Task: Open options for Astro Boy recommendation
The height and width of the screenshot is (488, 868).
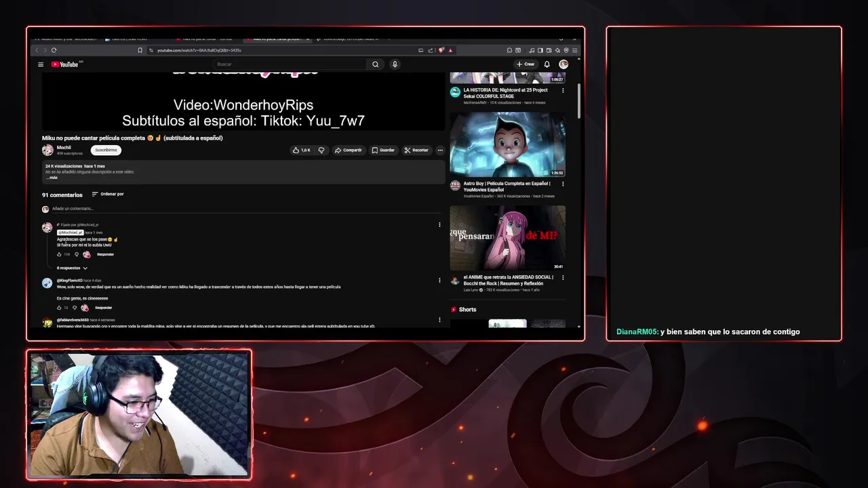Action: [x=563, y=184]
